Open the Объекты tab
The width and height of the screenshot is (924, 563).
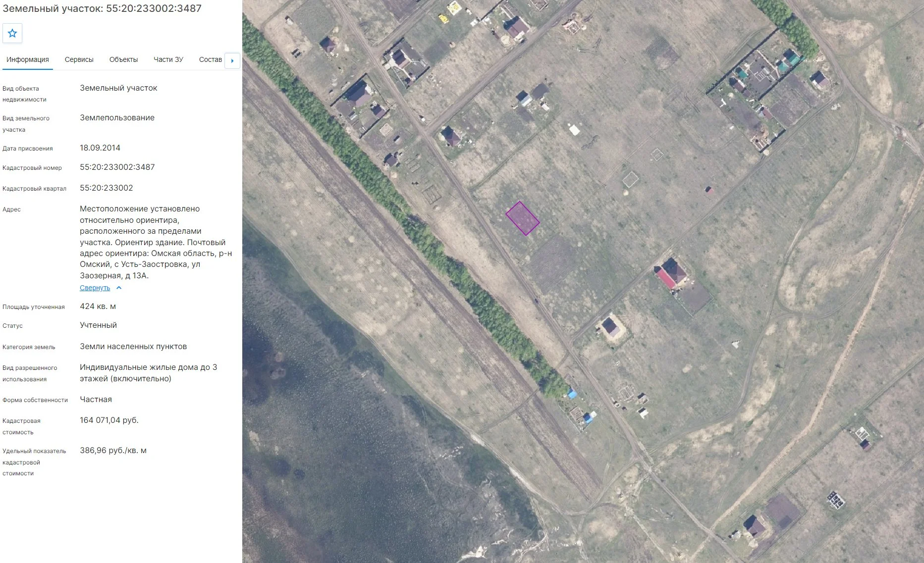(x=124, y=59)
